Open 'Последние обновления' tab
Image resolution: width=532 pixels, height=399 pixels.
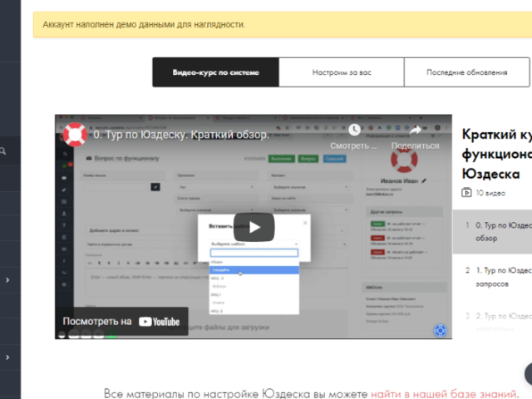click(467, 72)
